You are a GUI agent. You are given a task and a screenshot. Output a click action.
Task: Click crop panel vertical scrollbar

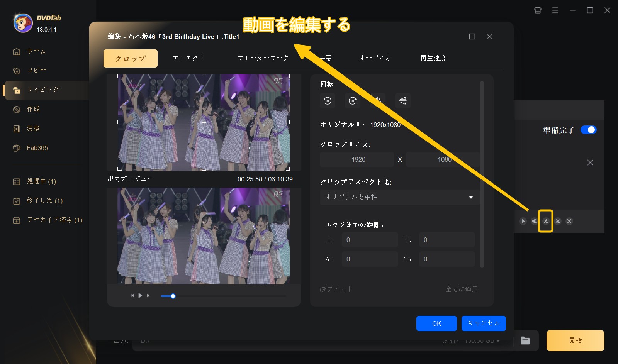[482, 174]
